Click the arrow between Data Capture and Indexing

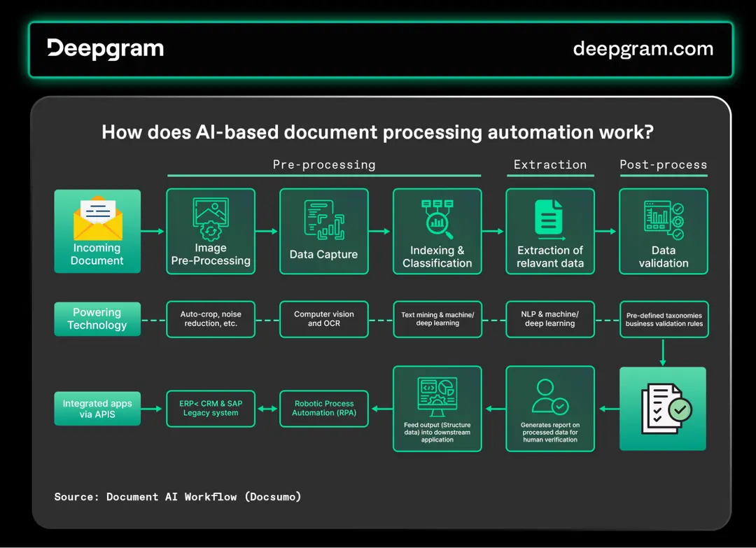click(x=380, y=231)
